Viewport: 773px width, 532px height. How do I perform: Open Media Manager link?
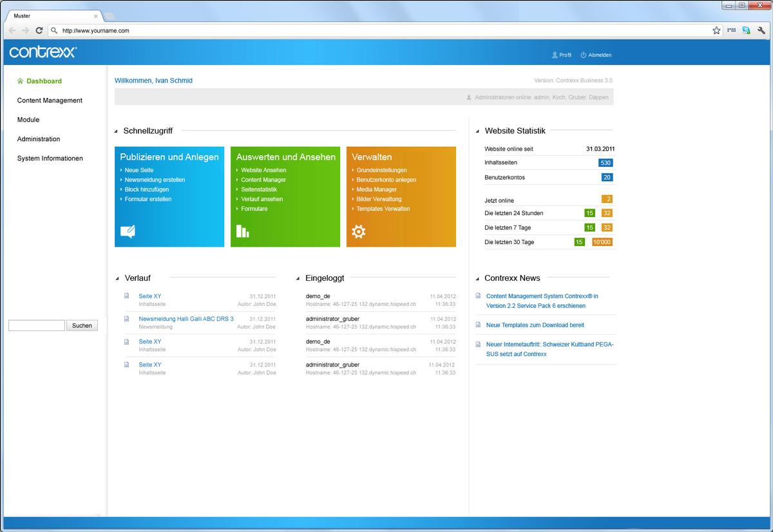[x=377, y=189]
